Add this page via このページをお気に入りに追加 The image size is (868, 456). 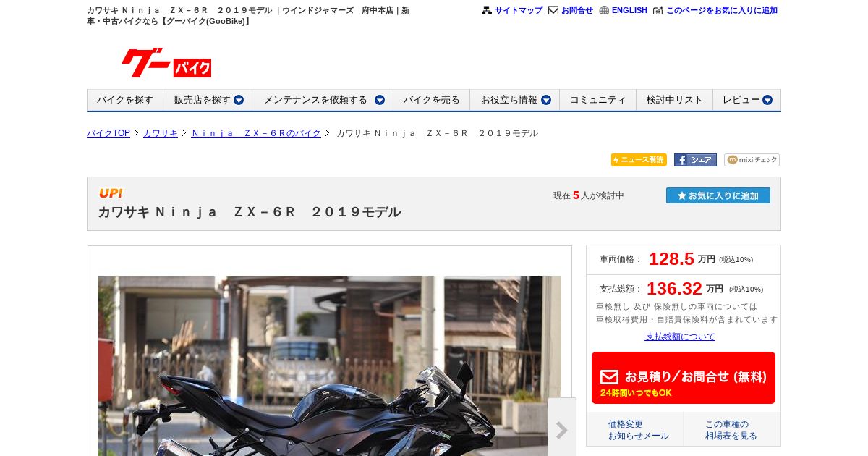coord(722,10)
